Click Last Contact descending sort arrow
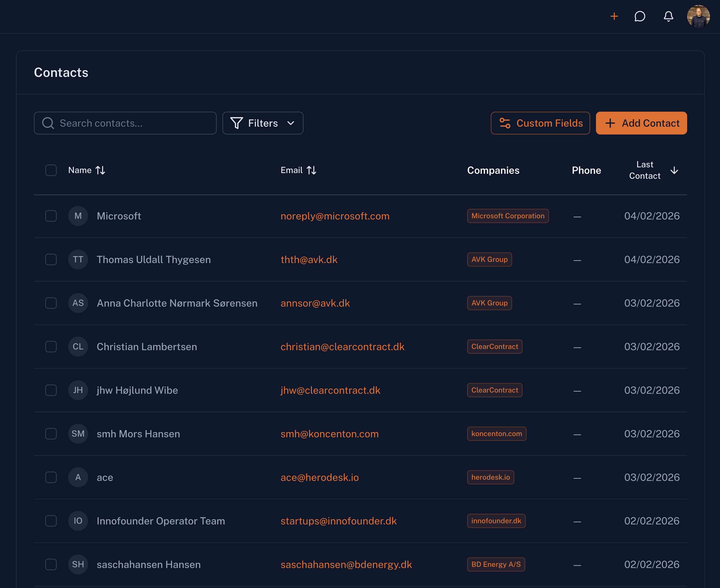Image resolution: width=720 pixels, height=588 pixels. [x=674, y=170]
